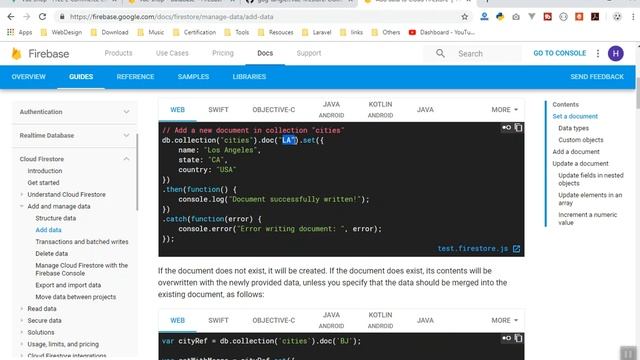Jump to Update a document in the contents
The image size is (640, 360).
[x=580, y=164]
